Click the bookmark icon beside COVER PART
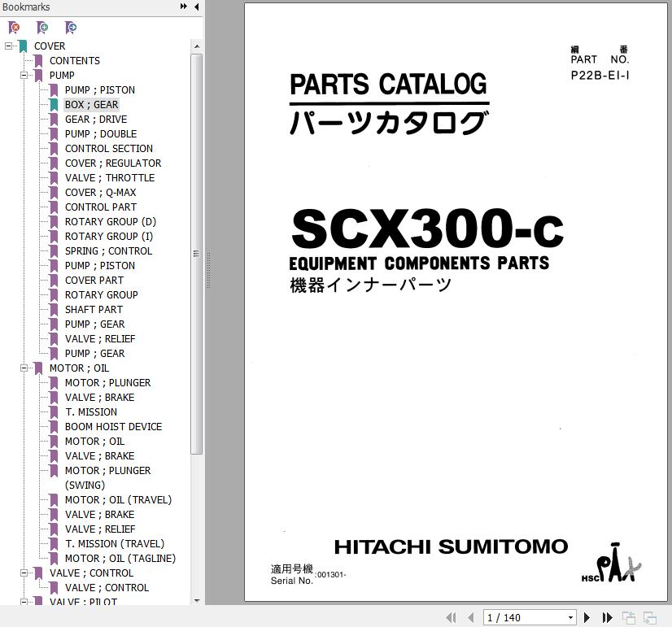 pyautogui.click(x=54, y=281)
